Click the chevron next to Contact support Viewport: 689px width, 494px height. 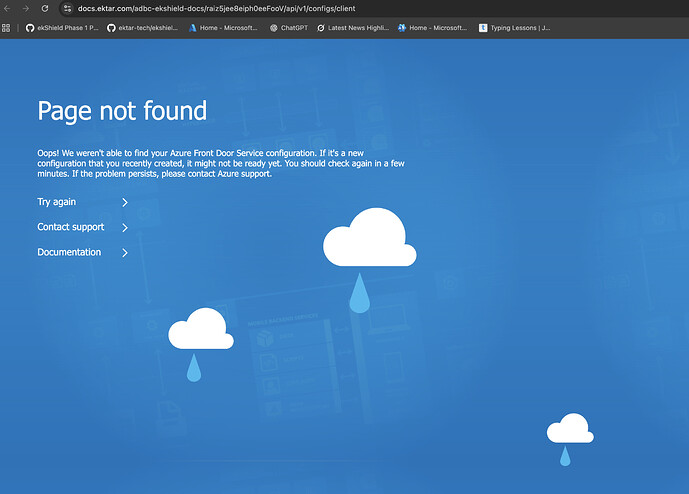tap(125, 228)
